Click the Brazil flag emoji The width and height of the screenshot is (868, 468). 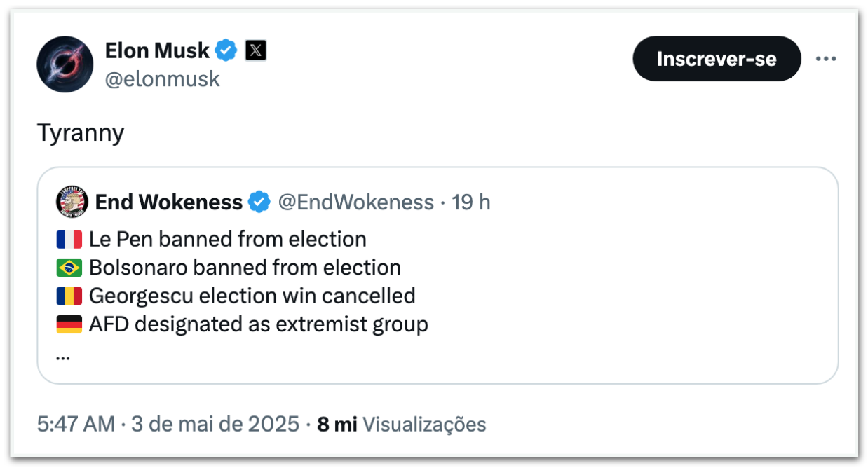pos(69,268)
